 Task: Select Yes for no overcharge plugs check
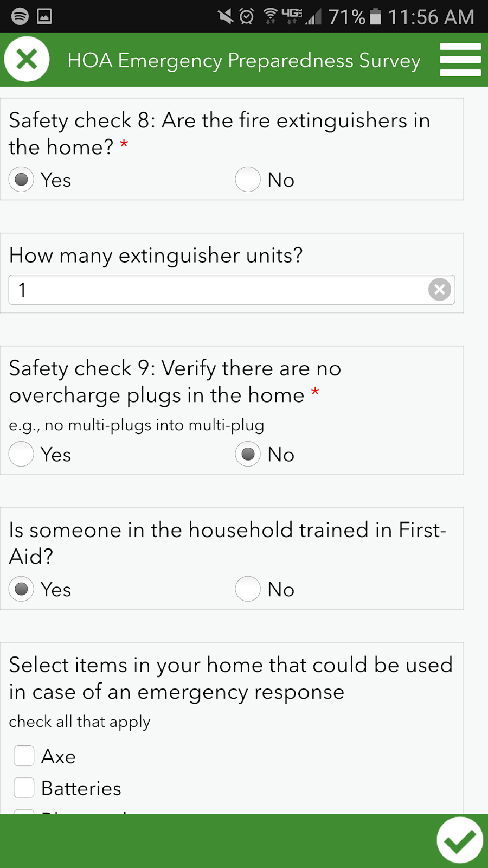coord(21,455)
